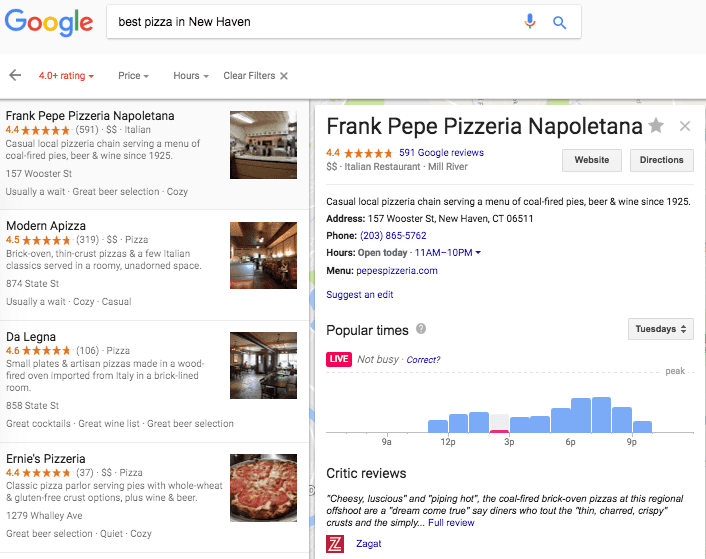Open Modern Apizza interior photo thumbnail
This screenshot has height=559, width=706.
click(x=263, y=255)
